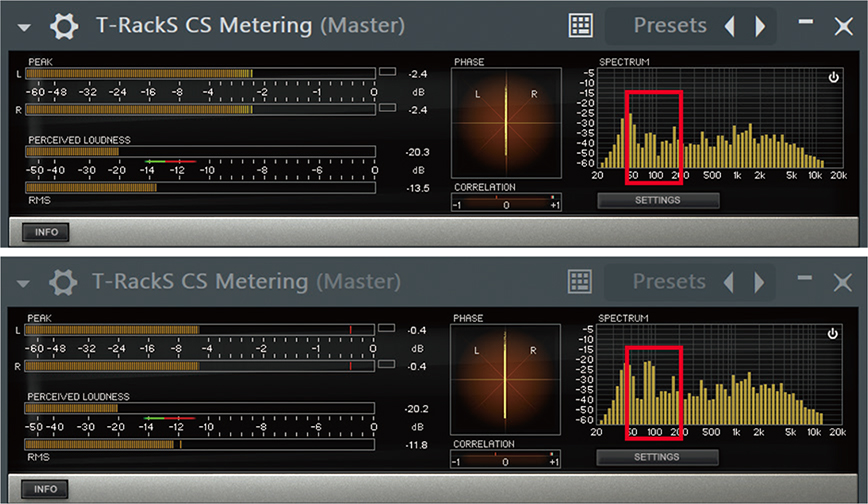
Task: Click the -20.3 perceived loudness value in the top window
Action: [x=417, y=152]
